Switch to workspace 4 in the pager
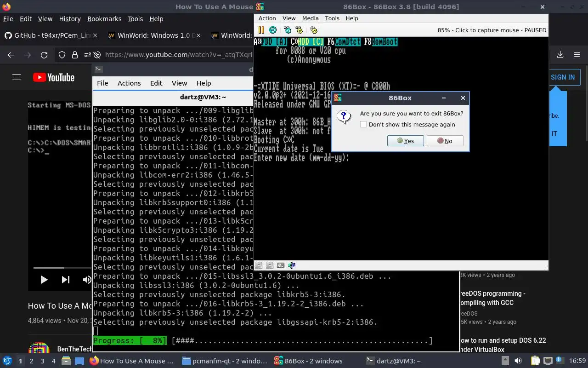 [54, 361]
